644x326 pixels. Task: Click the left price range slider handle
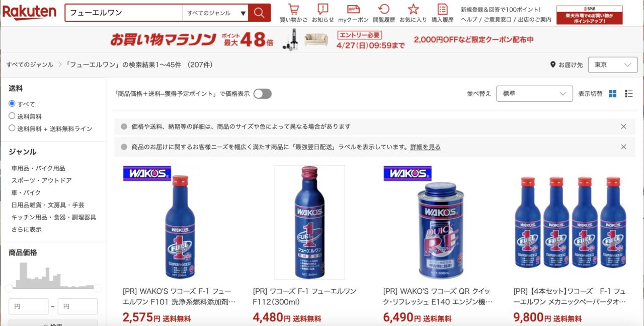coord(9,288)
